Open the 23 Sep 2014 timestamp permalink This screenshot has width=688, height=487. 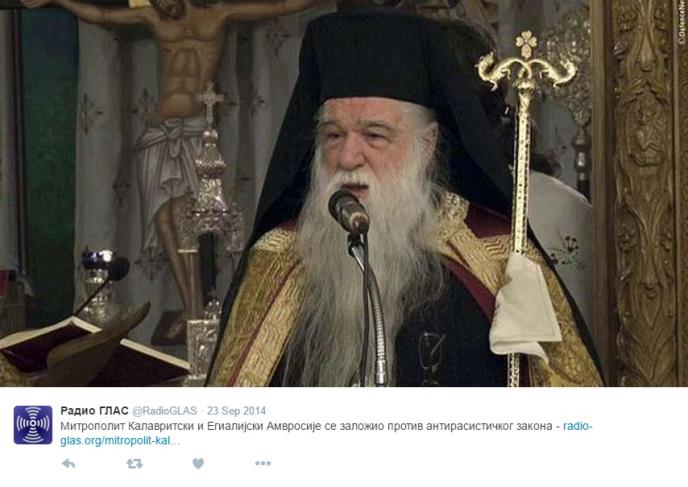click(236, 411)
